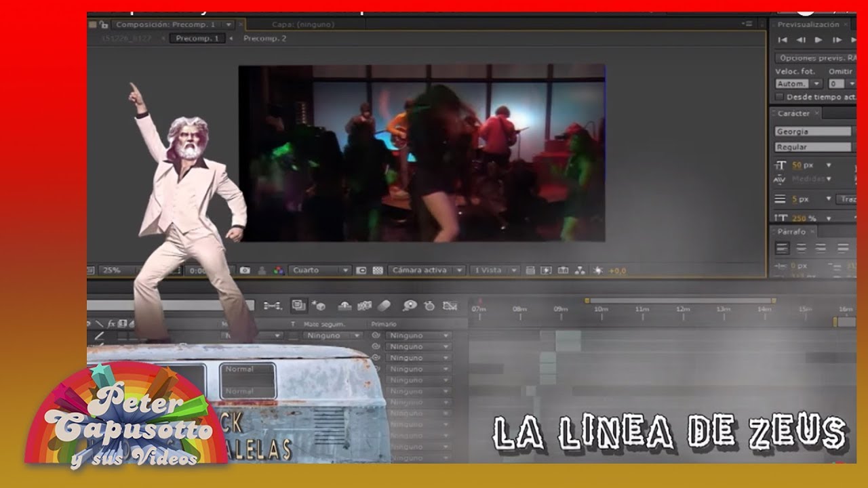The width and height of the screenshot is (868, 488).
Task: Open the Cuarto resolution dropdown
Action: (320, 270)
